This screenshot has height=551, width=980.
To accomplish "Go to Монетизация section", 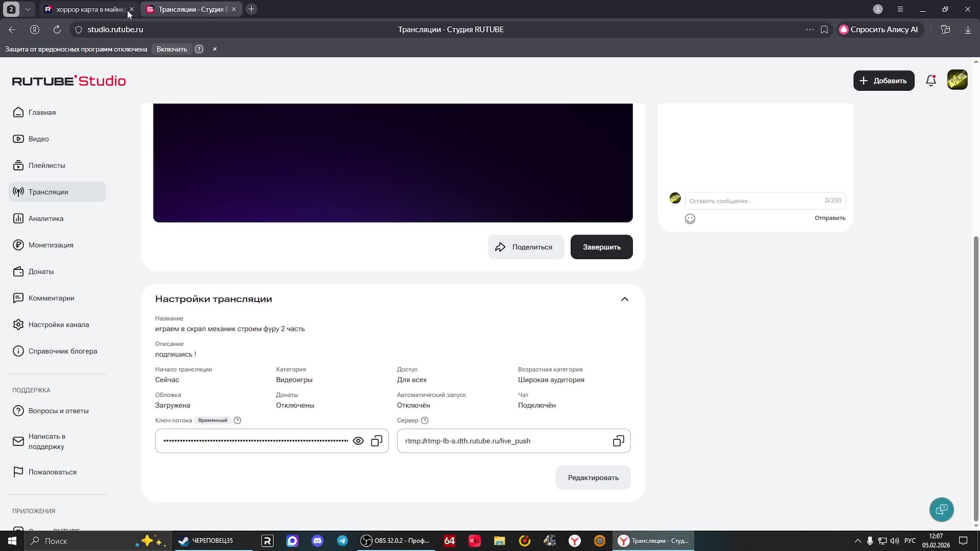I will click(x=51, y=245).
